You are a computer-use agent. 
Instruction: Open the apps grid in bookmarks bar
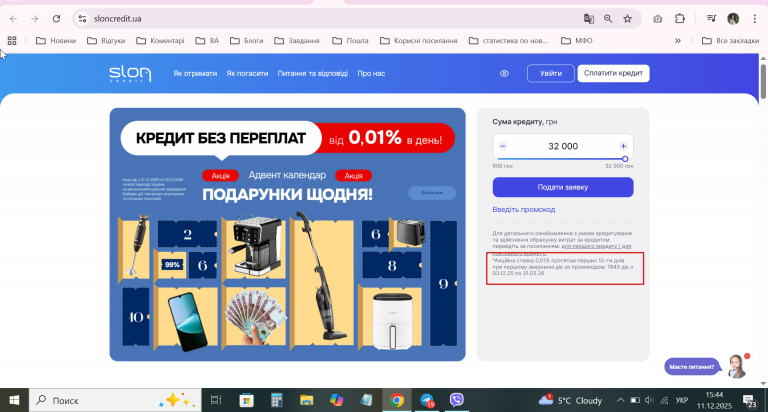[12, 41]
